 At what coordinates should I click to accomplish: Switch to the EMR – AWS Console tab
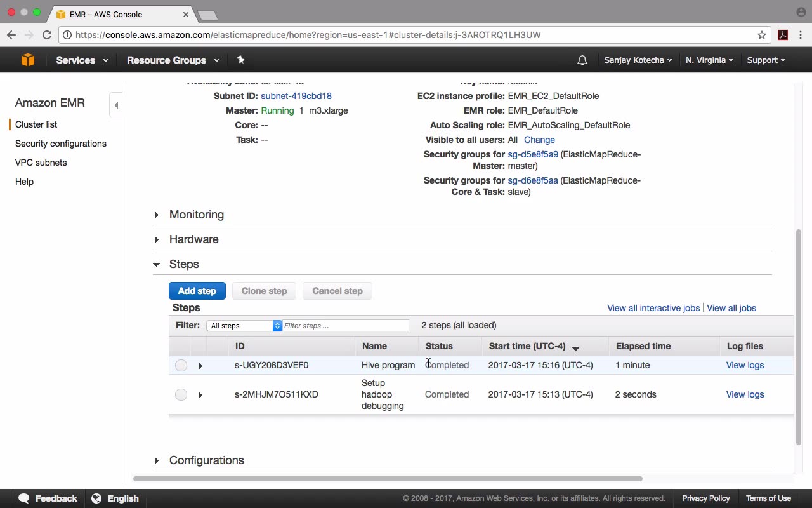coord(121,14)
